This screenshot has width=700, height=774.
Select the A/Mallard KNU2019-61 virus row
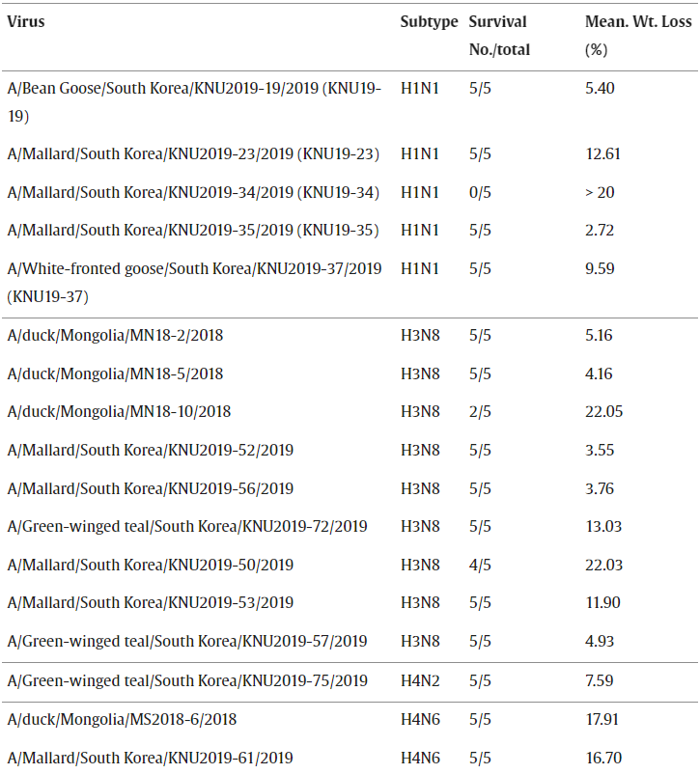click(150, 758)
